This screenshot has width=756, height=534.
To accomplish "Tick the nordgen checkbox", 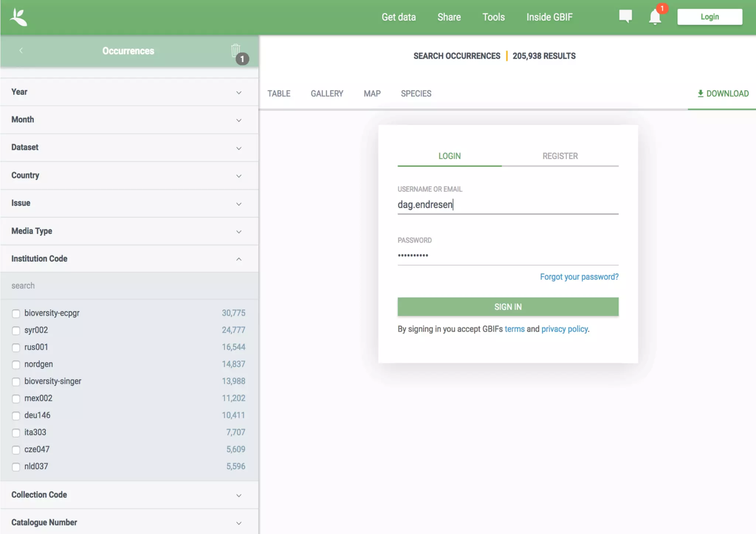I will pyautogui.click(x=16, y=365).
